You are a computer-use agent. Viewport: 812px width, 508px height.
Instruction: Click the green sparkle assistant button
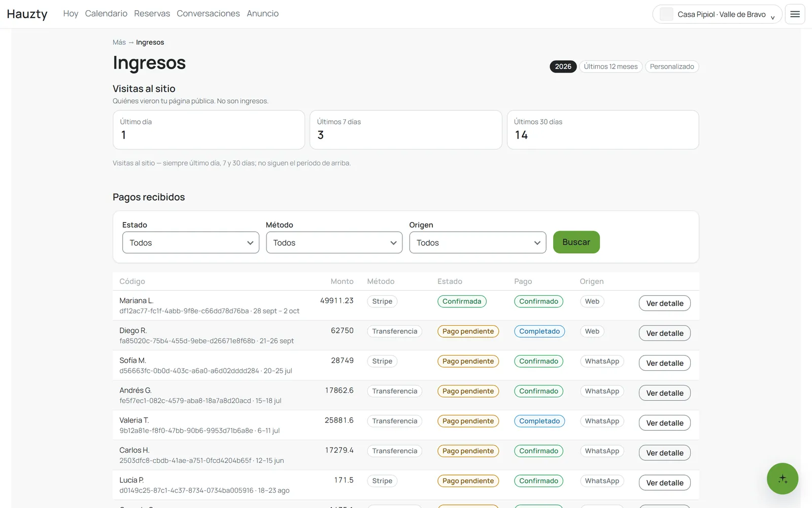coord(782,479)
